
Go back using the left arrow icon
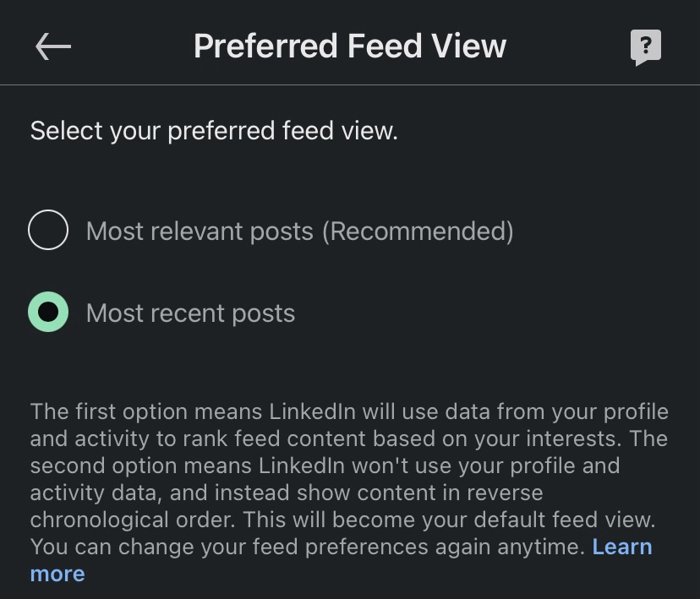pos(52,46)
